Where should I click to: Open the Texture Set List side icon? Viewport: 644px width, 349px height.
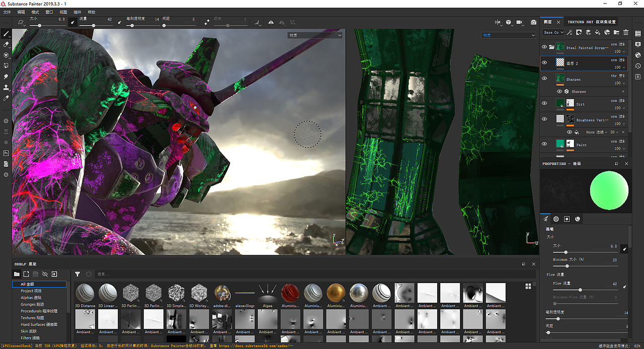(638, 33)
